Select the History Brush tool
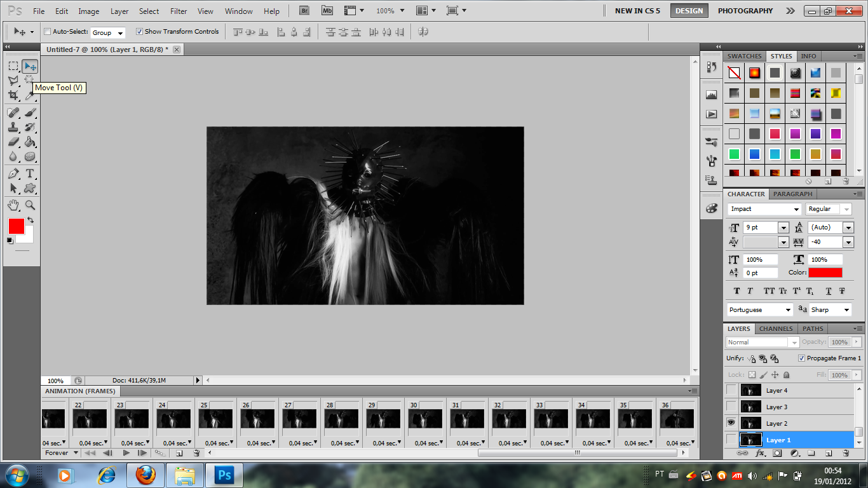Viewport: 868px width, 488px height. pos(30,127)
